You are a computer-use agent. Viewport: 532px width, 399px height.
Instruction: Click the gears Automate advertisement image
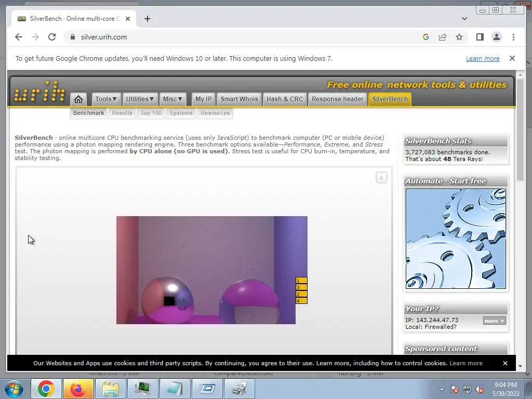pyautogui.click(x=456, y=238)
